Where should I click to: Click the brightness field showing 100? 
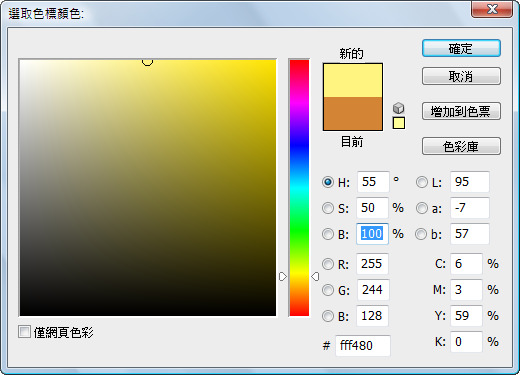(x=372, y=234)
